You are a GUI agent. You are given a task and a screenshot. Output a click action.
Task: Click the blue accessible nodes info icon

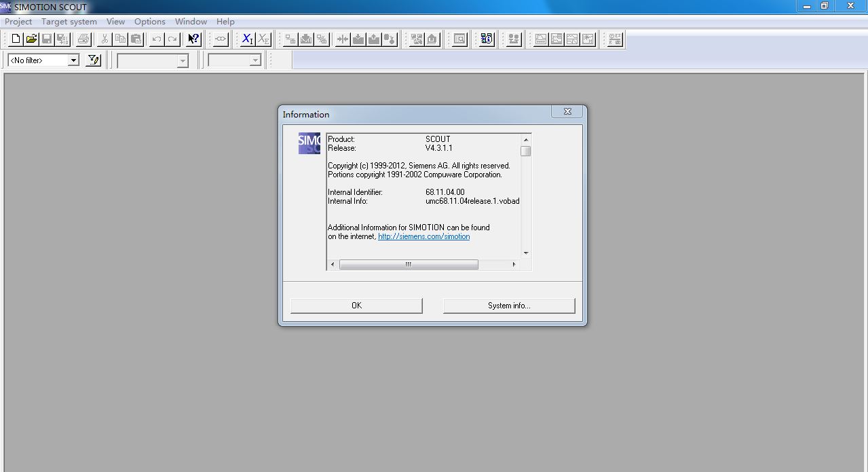[487, 39]
